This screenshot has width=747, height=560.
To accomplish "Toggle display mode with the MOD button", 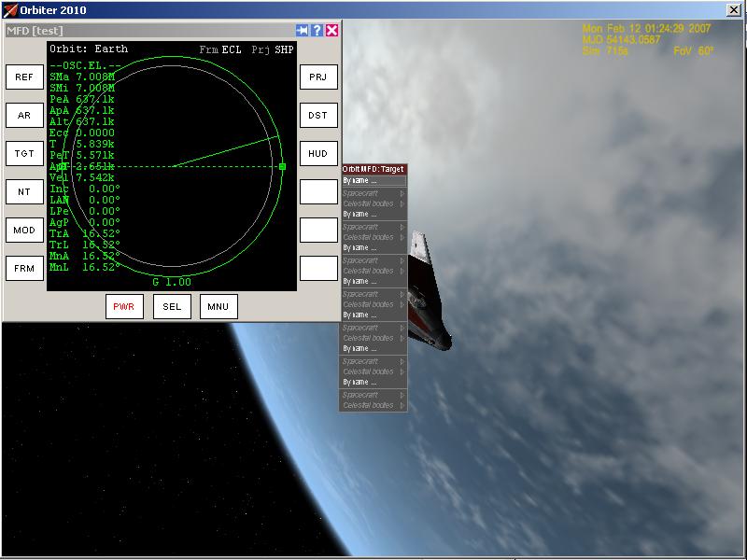I will click(24, 230).
